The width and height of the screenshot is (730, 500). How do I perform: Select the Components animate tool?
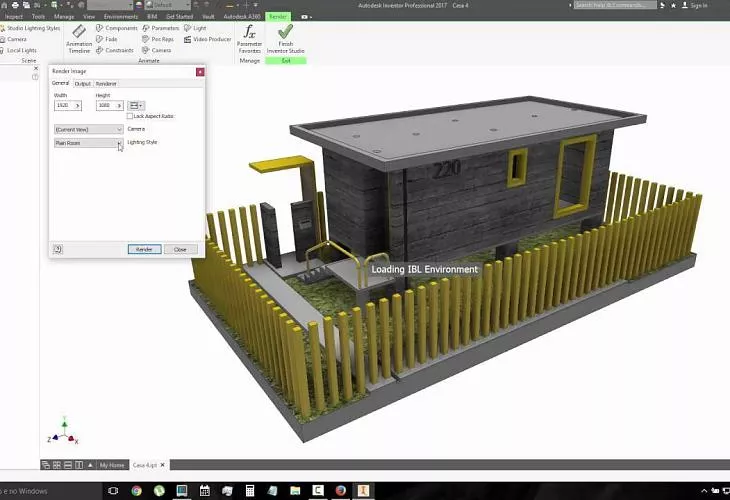point(121,28)
